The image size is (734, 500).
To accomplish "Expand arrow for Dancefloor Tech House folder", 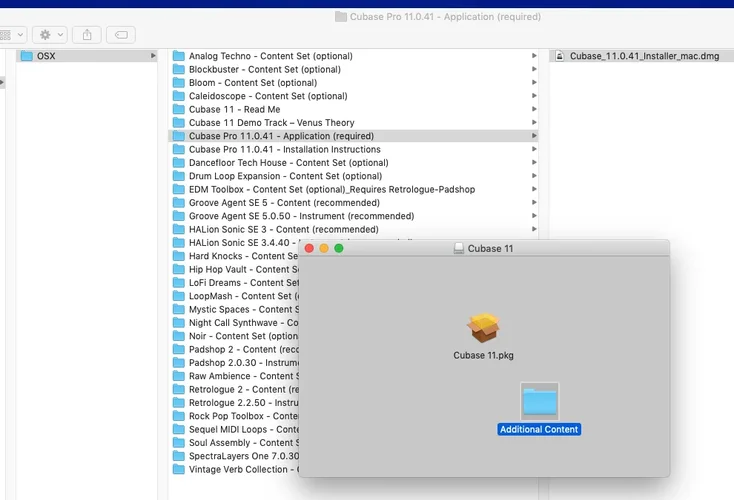I will (534, 162).
